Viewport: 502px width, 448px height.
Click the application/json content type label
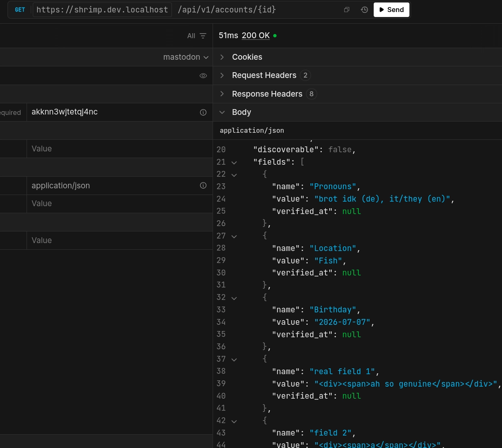pos(252,130)
